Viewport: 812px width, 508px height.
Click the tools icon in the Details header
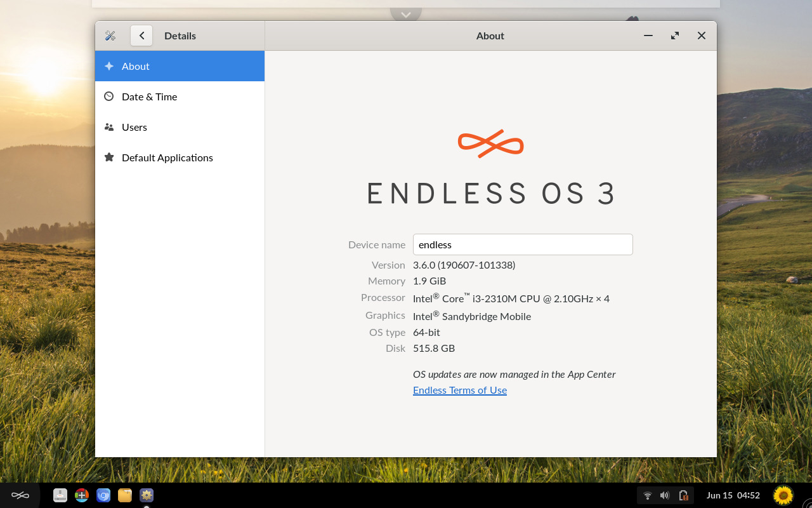[x=110, y=36]
